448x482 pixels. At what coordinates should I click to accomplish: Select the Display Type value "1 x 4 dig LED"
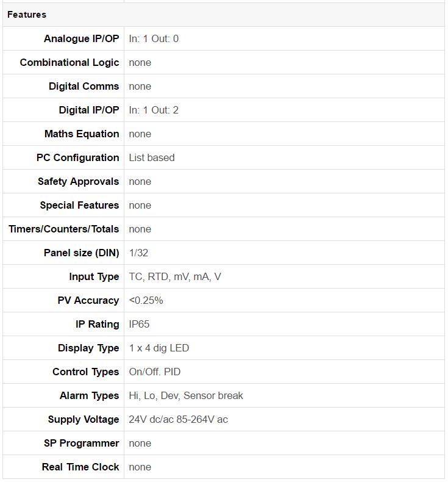(x=159, y=348)
